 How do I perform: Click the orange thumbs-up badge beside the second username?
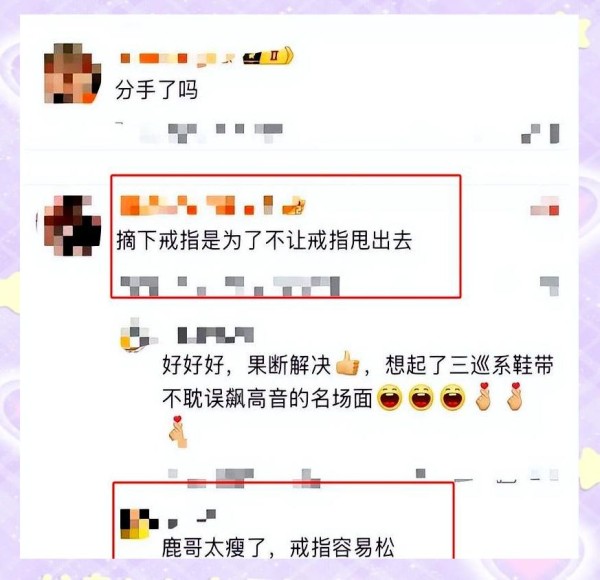pyautogui.click(x=294, y=206)
